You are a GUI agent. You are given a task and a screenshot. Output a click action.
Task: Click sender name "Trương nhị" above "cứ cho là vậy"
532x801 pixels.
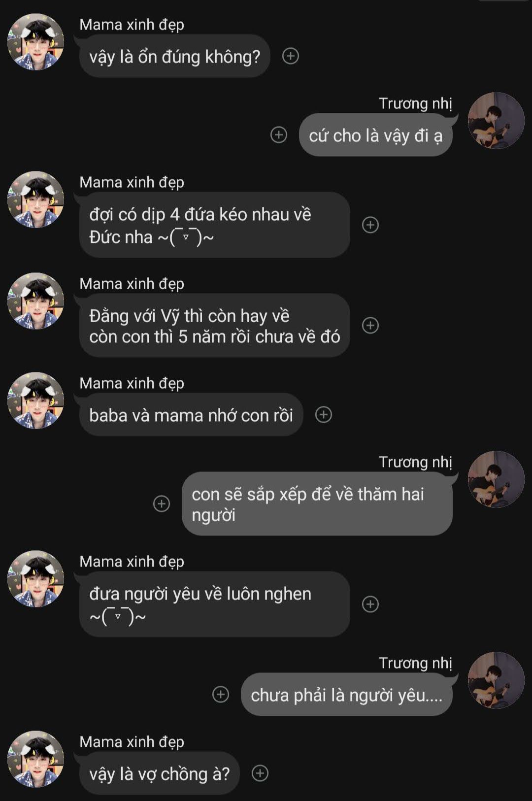pyautogui.click(x=415, y=103)
